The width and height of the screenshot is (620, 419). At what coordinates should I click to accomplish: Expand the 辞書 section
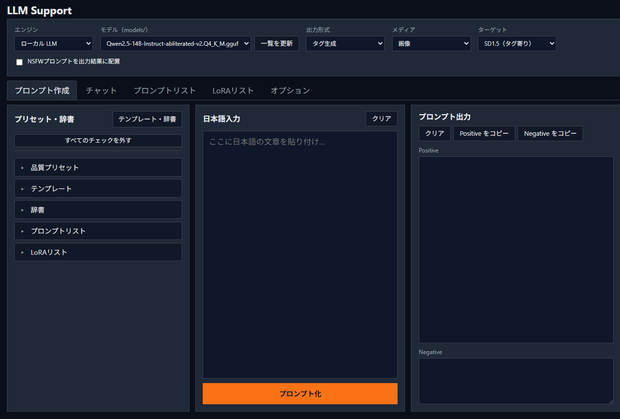98,210
